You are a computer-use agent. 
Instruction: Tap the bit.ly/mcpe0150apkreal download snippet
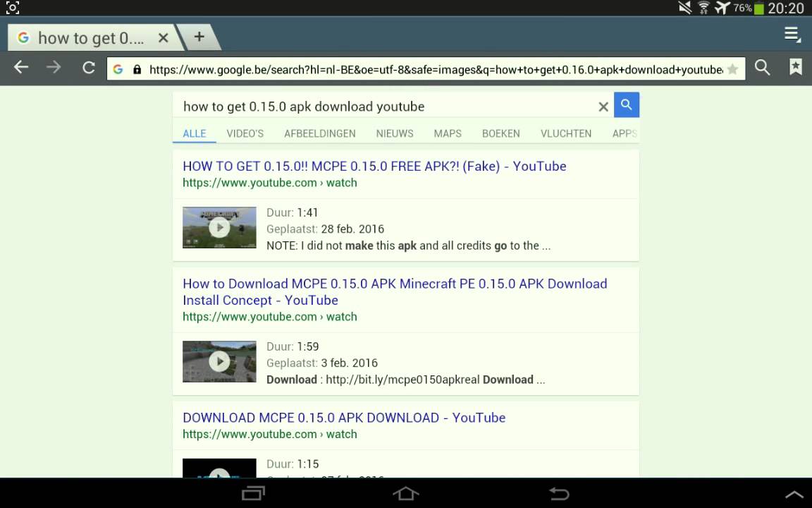(x=405, y=380)
